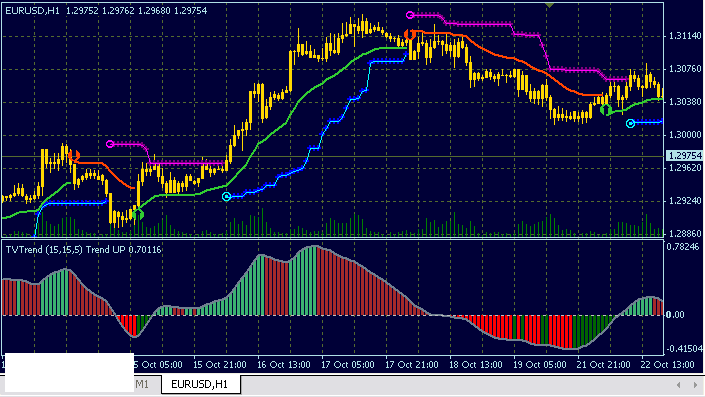Image resolution: width=705 pixels, height=397 pixels.
Task: Click the current price label 1.29754
Action: [685, 156]
